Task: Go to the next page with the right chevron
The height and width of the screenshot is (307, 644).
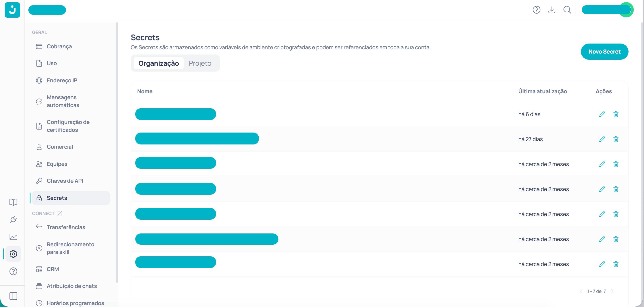Action: pos(612,291)
